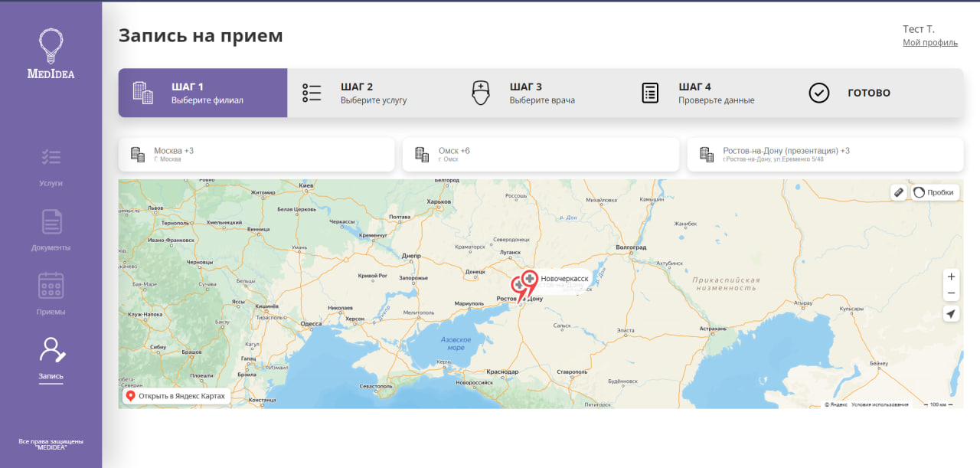Click Открыть в Яндекс Картах button
This screenshot has height=468, width=980.
click(x=176, y=396)
